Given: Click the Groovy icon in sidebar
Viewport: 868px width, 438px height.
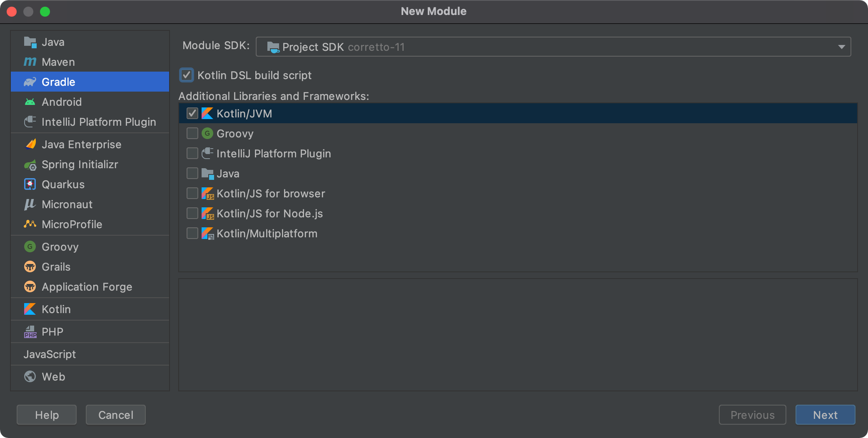Looking at the screenshot, I should point(30,247).
